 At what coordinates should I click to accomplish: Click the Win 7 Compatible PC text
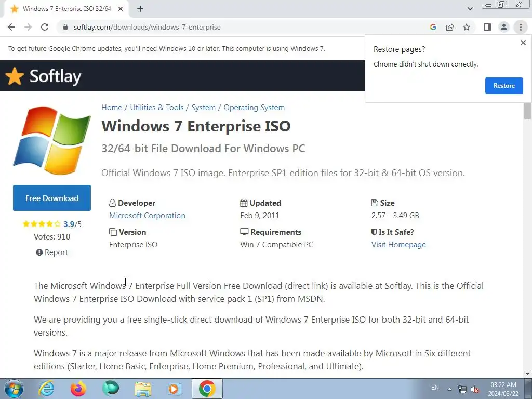pos(276,245)
